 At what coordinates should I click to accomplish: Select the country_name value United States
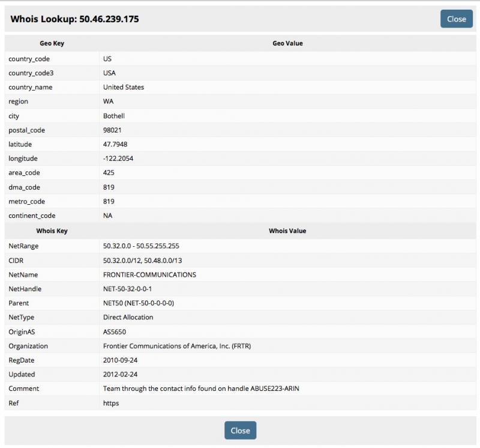pyautogui.click(x=124, y=87)
